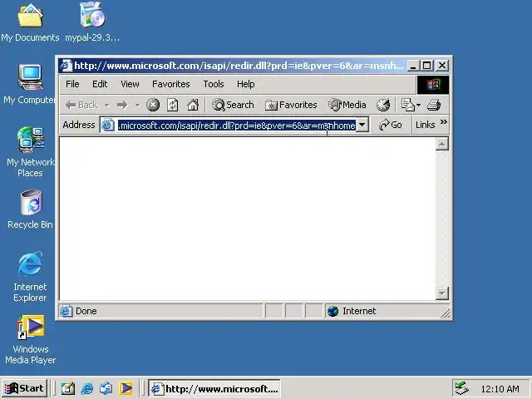Select the Internet Explorer desktop icon
This screenshot has width=532, height=399.
pyautogui.click(x=30, y=277)
